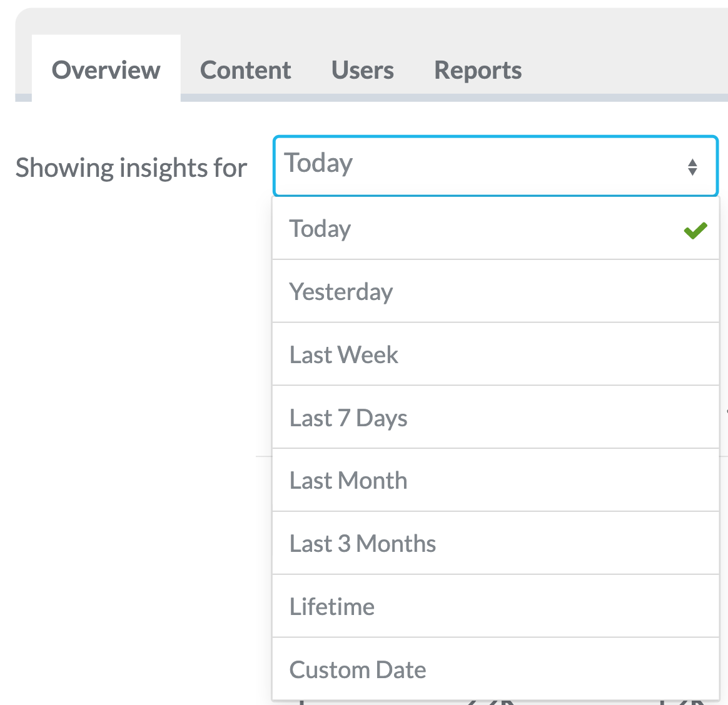This screenshot has width=728, height=705.
Task: Pick Last 7 Days from the list
Action: (495, 417)
